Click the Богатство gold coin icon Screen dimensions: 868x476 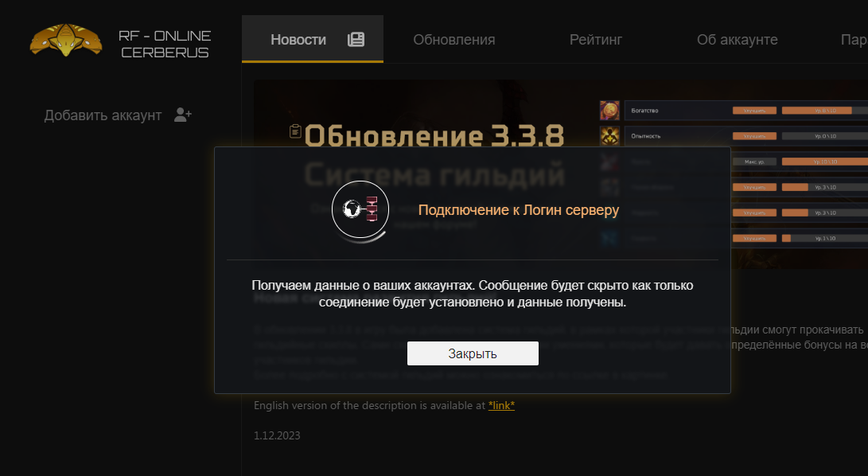click(609, 111)
